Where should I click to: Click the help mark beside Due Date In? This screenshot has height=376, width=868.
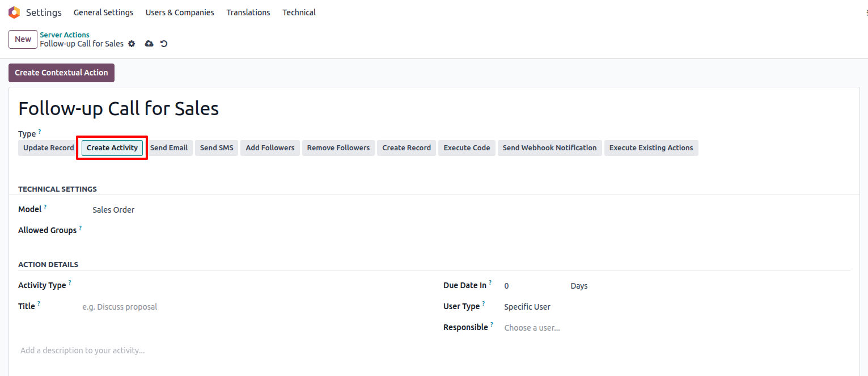coord(490,283)
